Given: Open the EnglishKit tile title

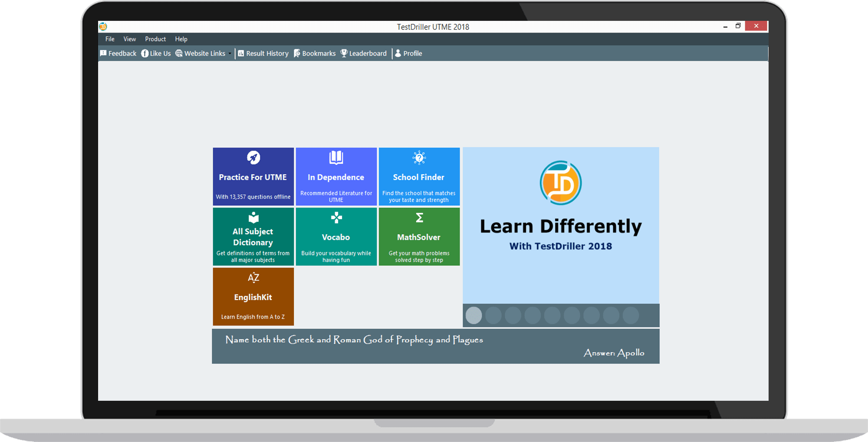Looking at the screenshot, I should pyautogui.click(x=253, y=297).
